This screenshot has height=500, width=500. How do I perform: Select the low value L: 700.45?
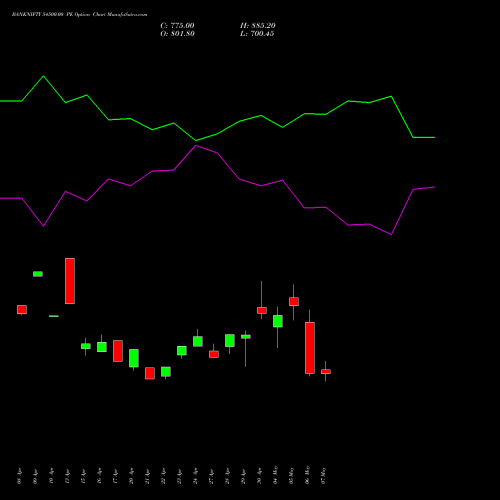coord(257,34)
